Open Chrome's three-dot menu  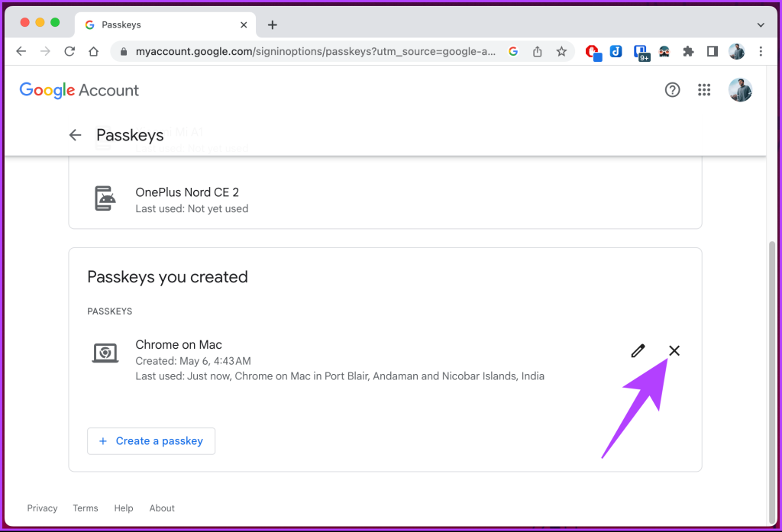tap(761, 51)
